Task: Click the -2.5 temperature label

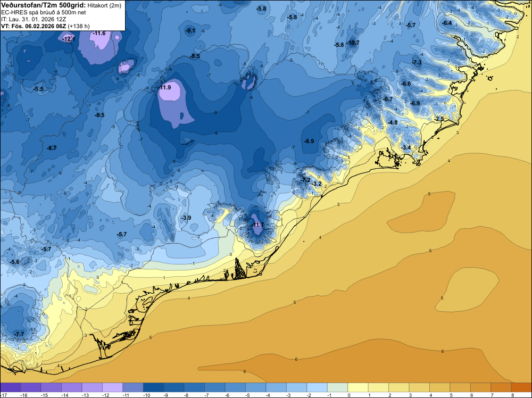Action: click(x=439, y=119)
